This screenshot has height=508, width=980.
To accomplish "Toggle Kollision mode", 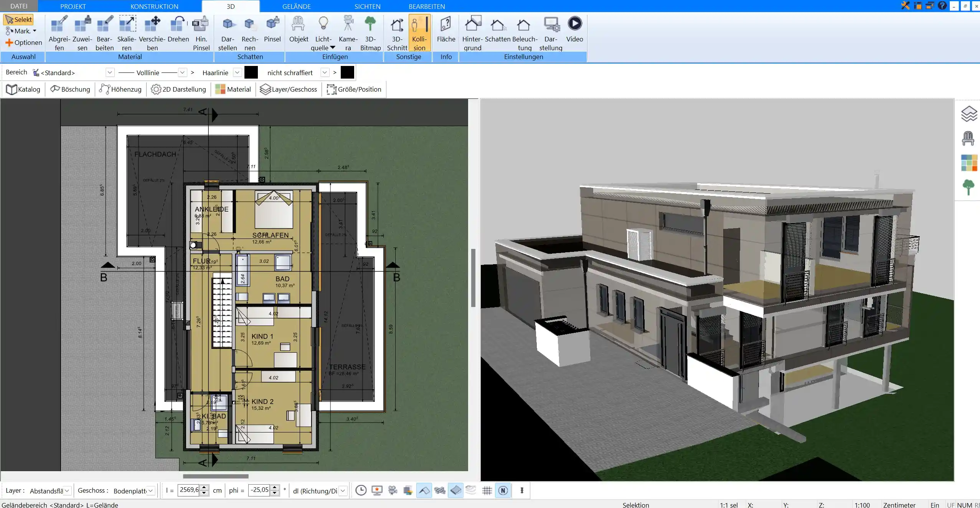I will click(419, 33).
